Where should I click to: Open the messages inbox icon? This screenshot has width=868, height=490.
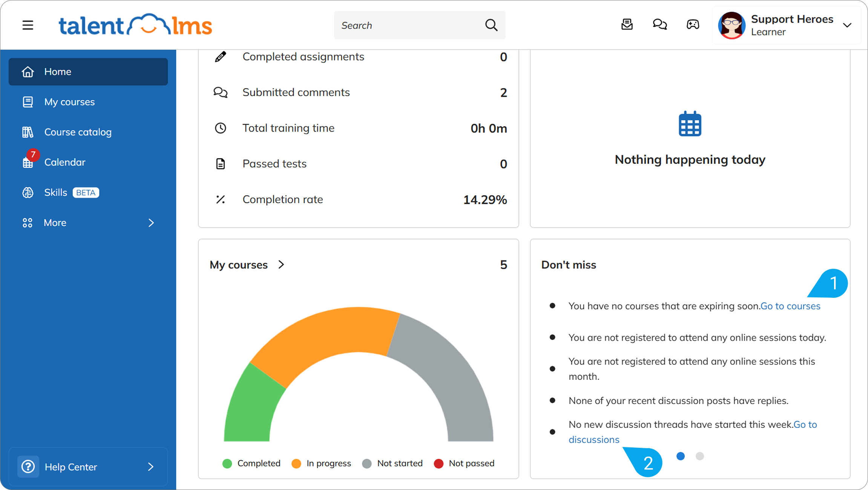pyautogui.click(x=627, y=24)
